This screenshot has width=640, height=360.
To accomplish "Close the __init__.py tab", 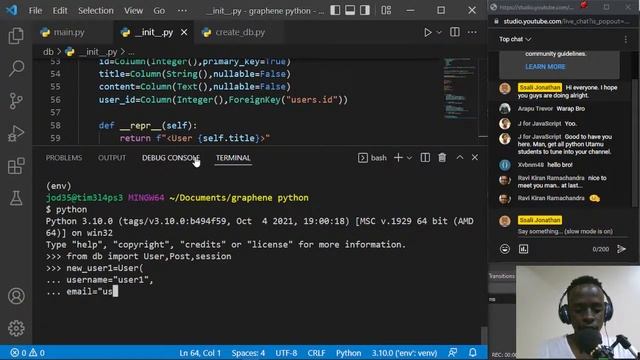I will 184,32.
